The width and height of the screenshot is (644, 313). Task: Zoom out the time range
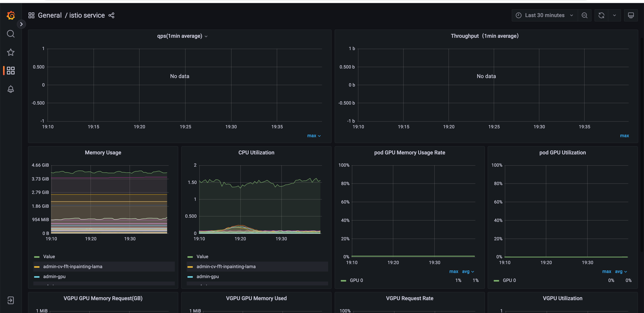(x=584, y=16)
